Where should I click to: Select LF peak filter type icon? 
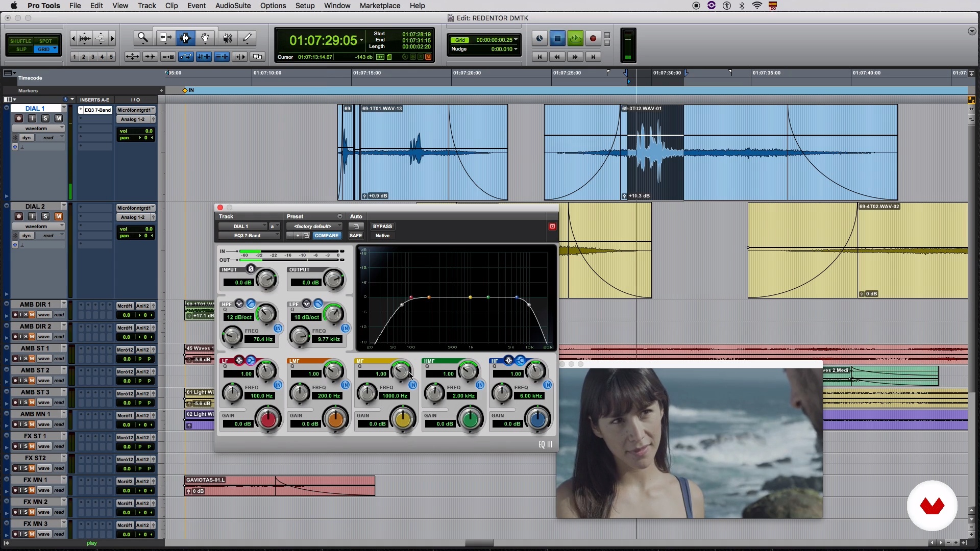click(239, 361)
